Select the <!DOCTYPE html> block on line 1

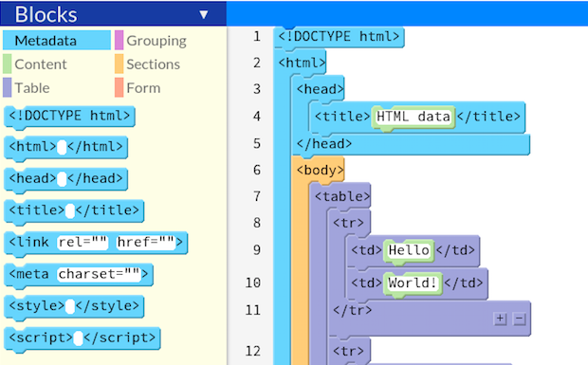click(339, 37)
